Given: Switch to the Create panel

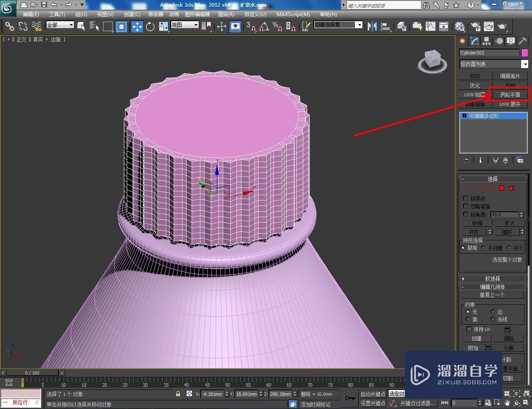Looking at the screenshot, I should (462, 41).
